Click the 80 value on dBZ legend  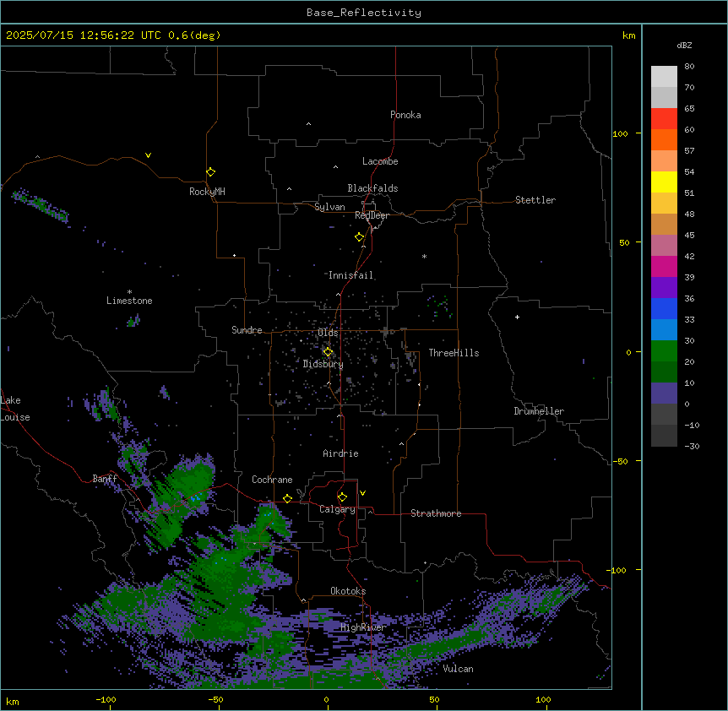[x=689, y=66]
